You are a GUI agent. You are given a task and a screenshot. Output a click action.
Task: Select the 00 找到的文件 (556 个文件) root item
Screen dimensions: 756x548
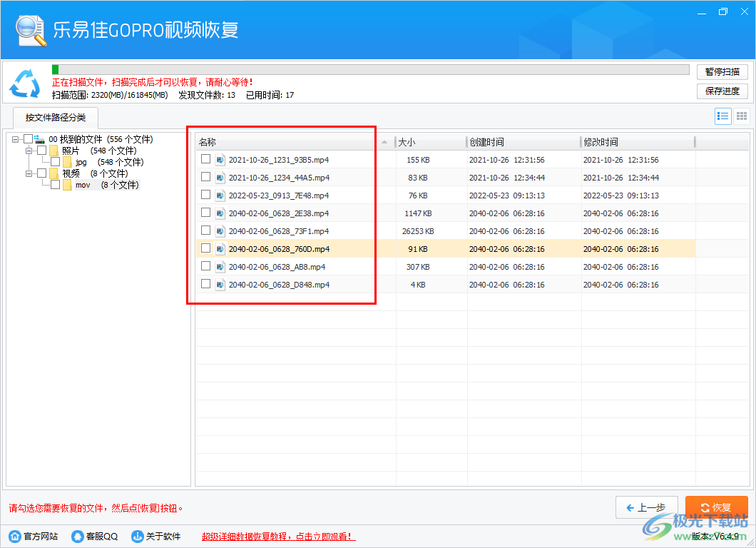click(101, 139)
